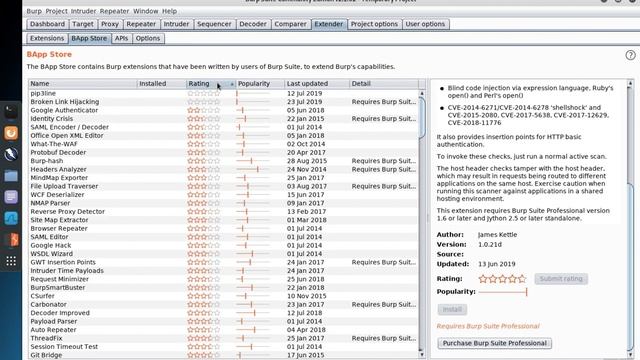
Task: Click the Burp Suite dock icon
Action: (x=11, y=239)
